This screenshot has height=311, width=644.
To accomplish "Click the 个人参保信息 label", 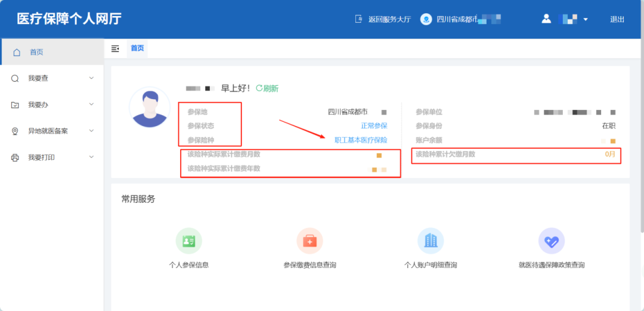I will coord(189,266).
